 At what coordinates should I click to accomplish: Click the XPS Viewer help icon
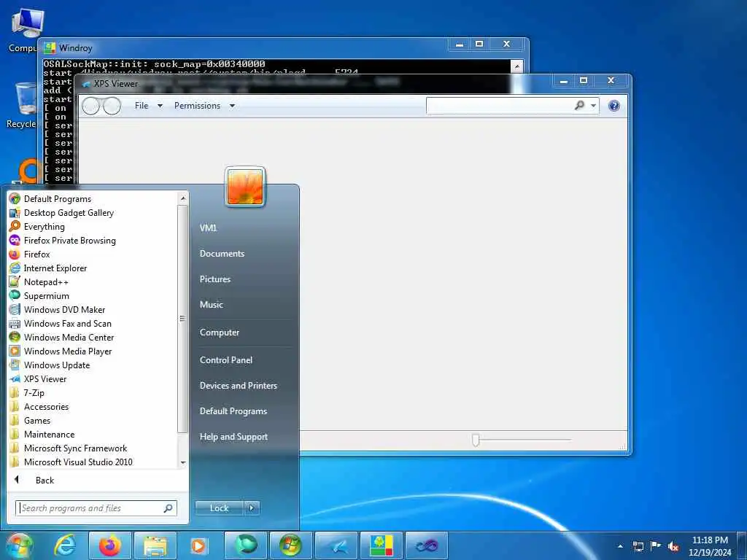614,106
